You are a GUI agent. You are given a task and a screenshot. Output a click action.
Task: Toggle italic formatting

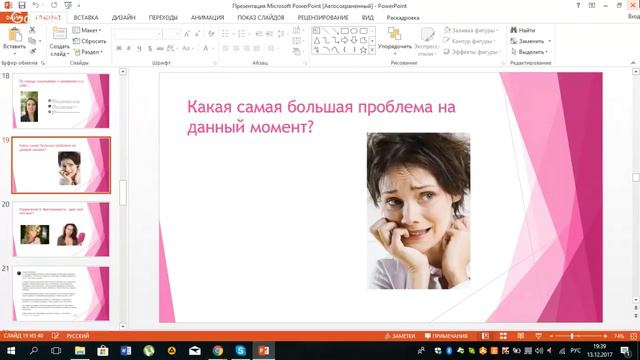pyautogui.click(x=129, y=49)
